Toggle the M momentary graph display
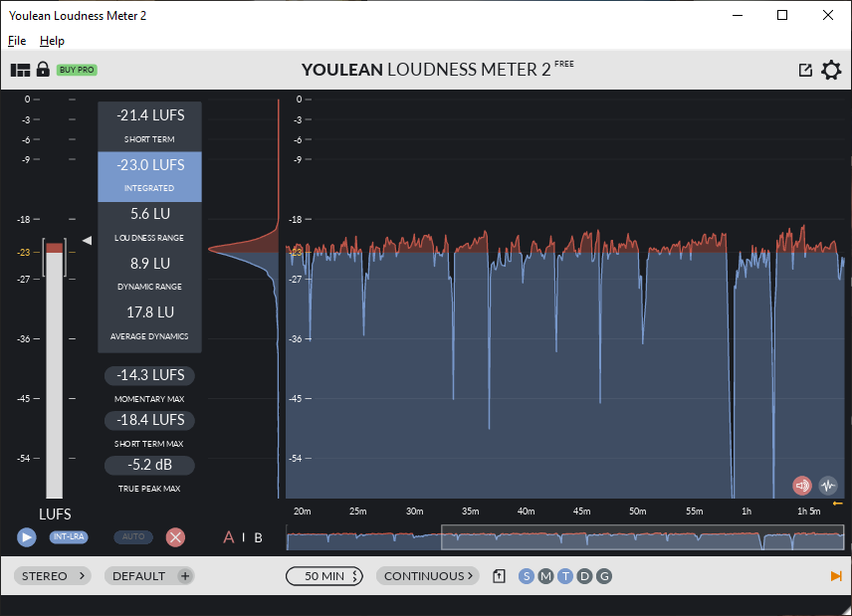This screenshot has width=852, height=616. pyautogui.click(x=545, y=576)
